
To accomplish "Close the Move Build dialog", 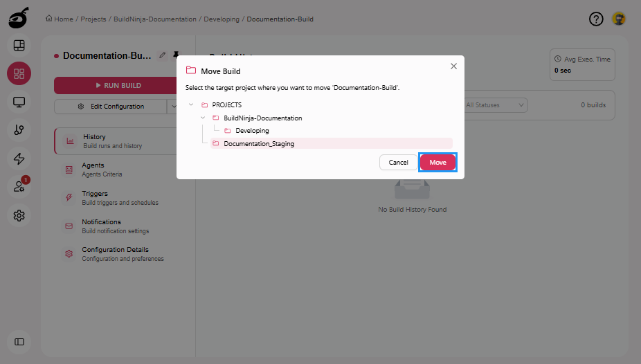I will coord(453,66).
